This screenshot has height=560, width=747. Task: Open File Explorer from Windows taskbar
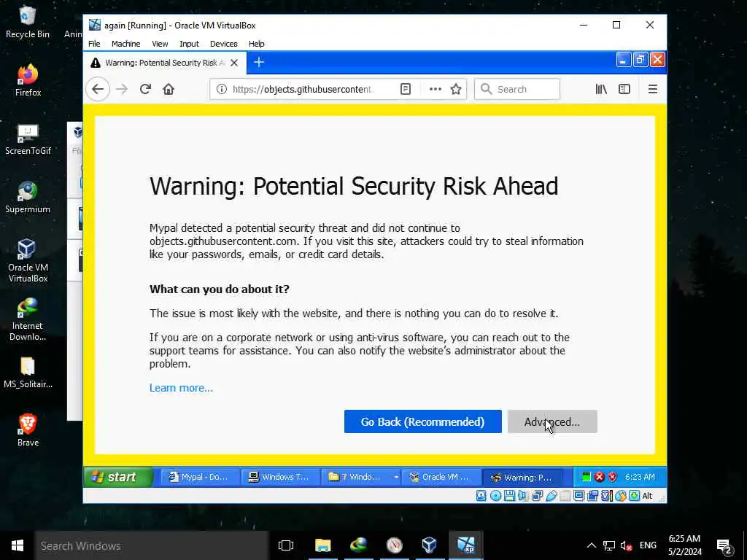[322, 545]
